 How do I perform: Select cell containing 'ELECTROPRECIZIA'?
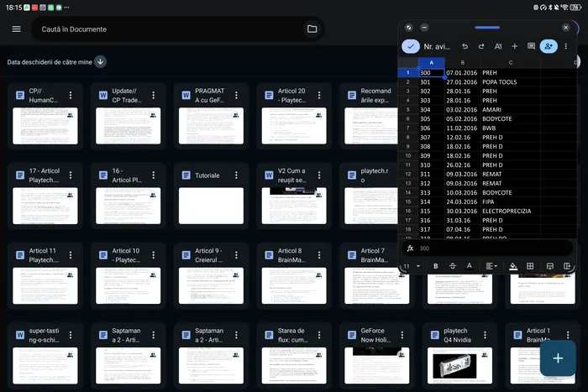point(511,211)
